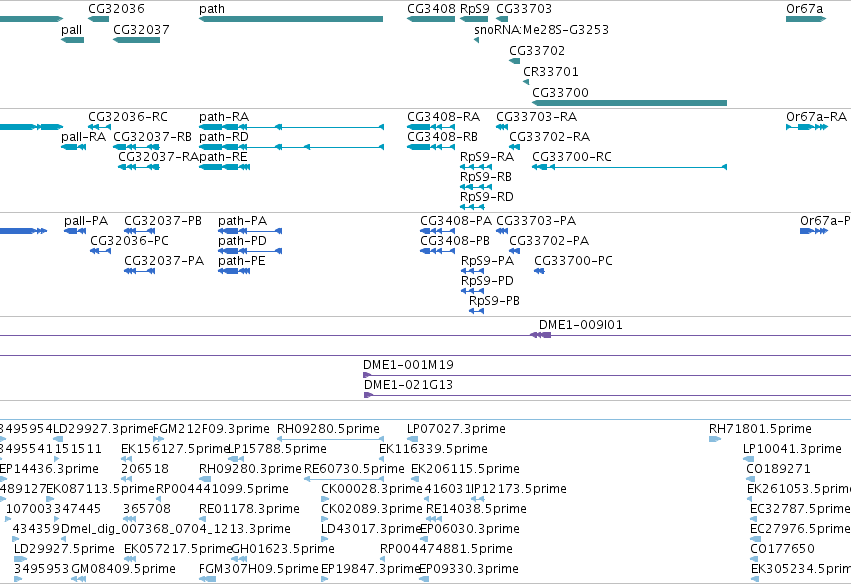The width and height of the screenshot is (851, 584).
Task: Select the RE01178.3prime EST label
Action: pos(249,509)
